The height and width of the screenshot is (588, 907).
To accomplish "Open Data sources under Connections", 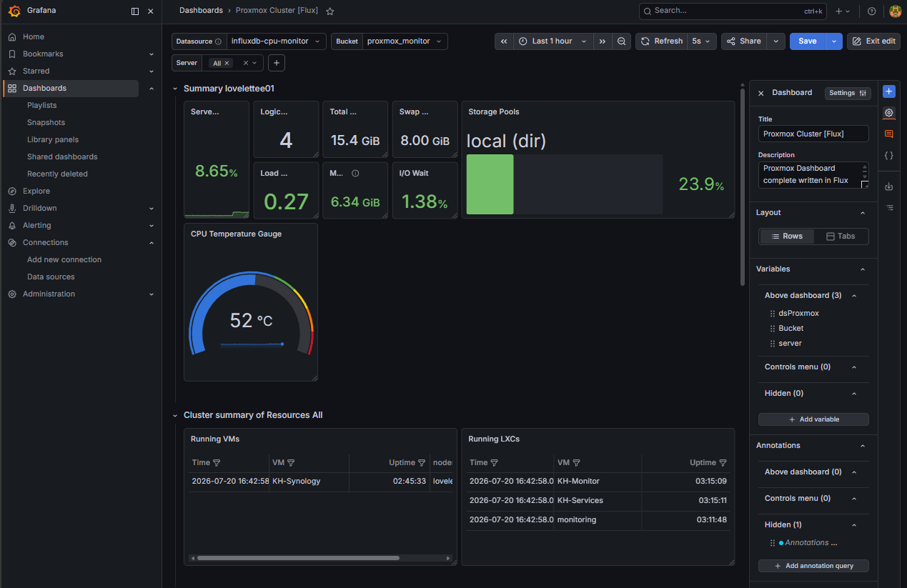I will click(x=51, y=276).
